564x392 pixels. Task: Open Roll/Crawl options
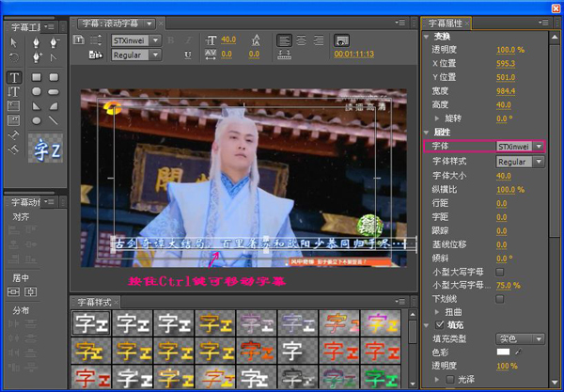click(96, 39)
